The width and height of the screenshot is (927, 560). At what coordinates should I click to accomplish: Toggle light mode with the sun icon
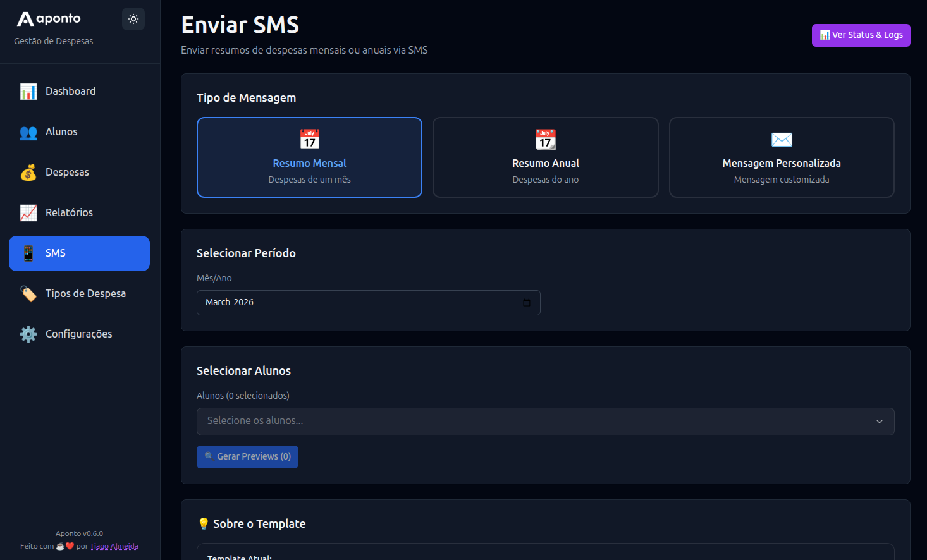(133, 18)
